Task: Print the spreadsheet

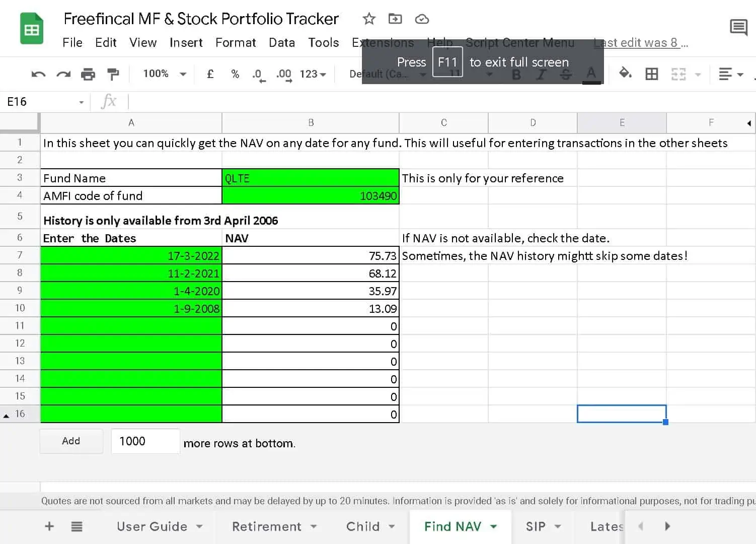Action: tap(88, 75)
